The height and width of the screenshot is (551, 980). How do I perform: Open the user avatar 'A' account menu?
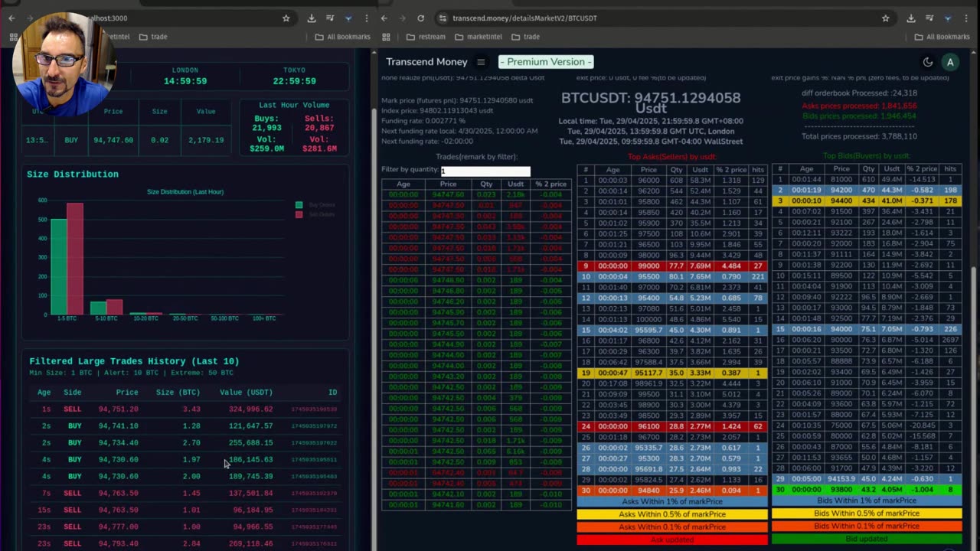950,62
